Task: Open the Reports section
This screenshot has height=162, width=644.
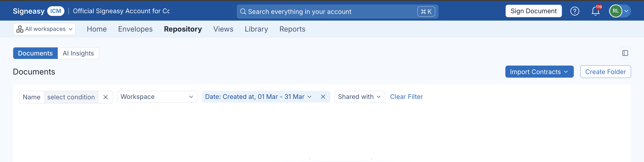Action: pos(292,29)
